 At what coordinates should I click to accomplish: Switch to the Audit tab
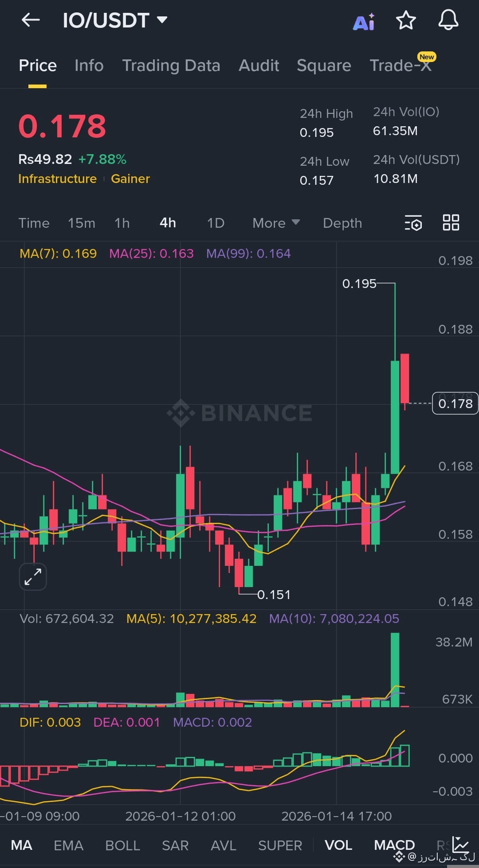coord(259,66)
